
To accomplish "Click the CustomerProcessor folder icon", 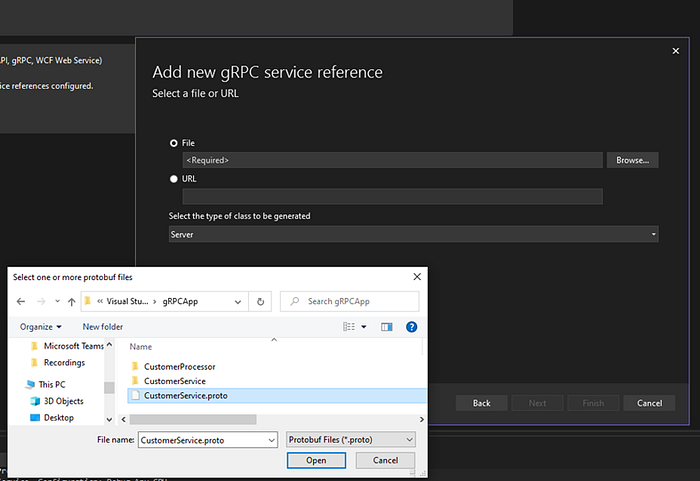I will pos(135,367).
